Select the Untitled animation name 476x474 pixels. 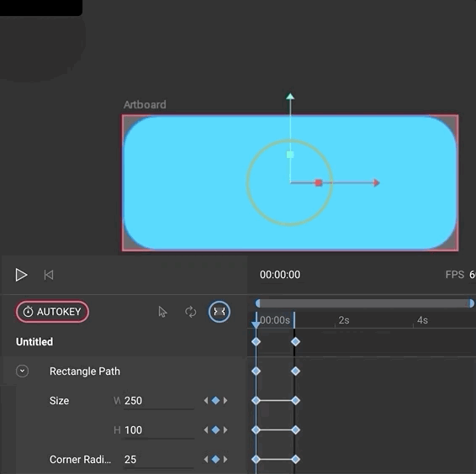tap(34, 342)
